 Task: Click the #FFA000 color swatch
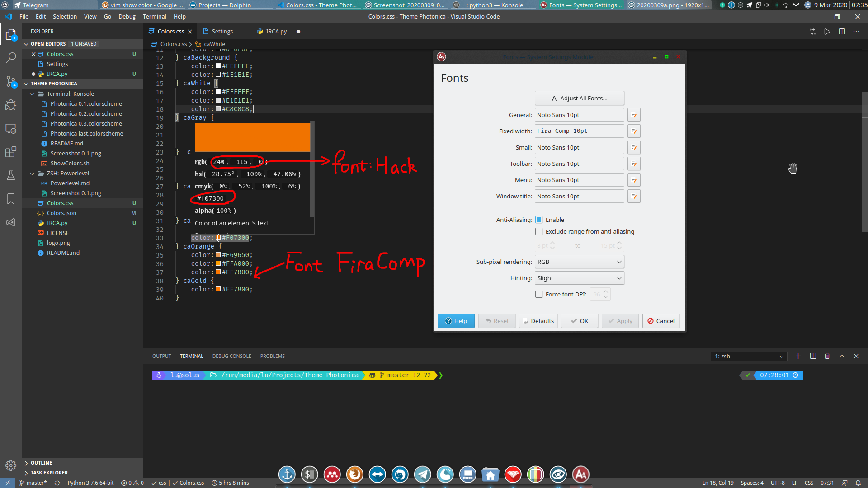(x=218, y=264)
